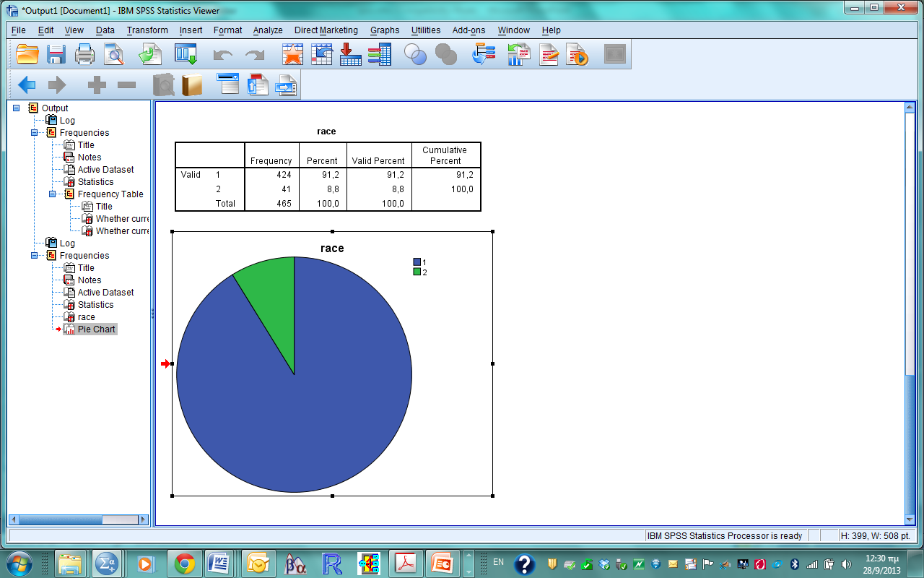The image size is (924, 578).
Task: Select the Active Dataset item under second Frequencies
Action: 105,293
